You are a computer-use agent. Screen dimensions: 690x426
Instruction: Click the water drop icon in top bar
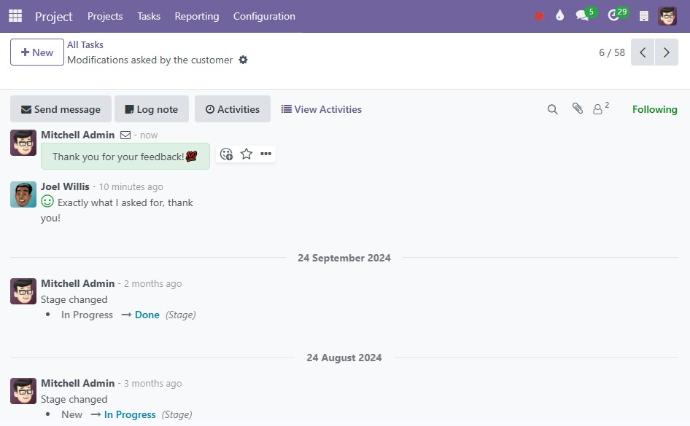tap(560, 16)
